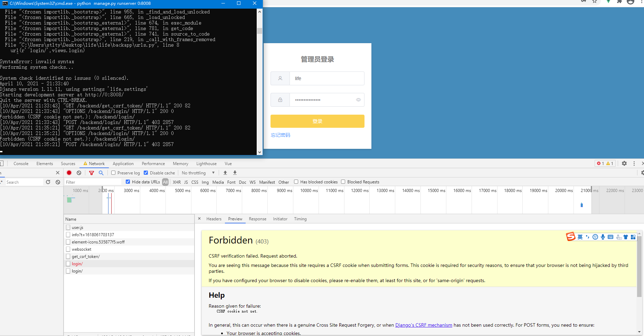Select the element-icons.535877f5.woff request row
Viewport: 644px width, 336px height.
129,242
